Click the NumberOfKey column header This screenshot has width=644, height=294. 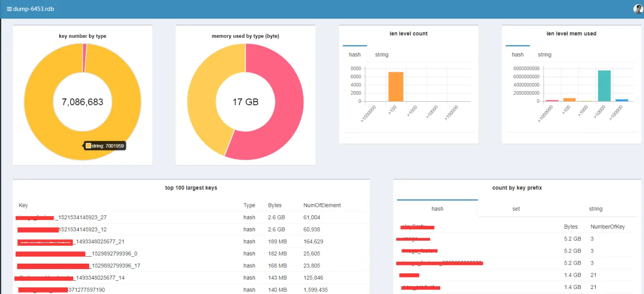tap(608, 227)
